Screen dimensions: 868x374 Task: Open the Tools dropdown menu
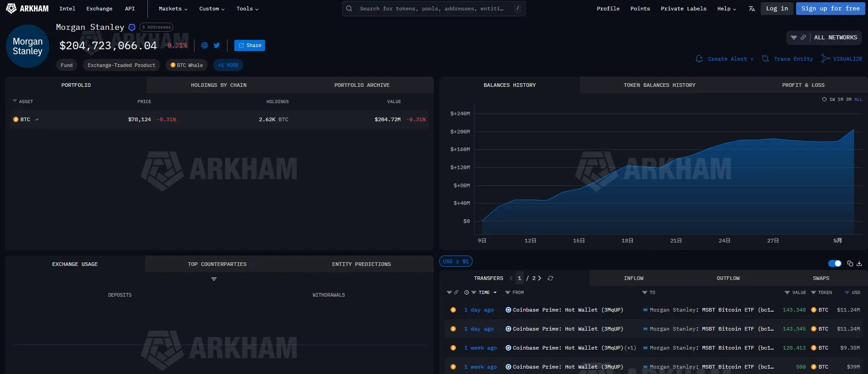[247, 9]
